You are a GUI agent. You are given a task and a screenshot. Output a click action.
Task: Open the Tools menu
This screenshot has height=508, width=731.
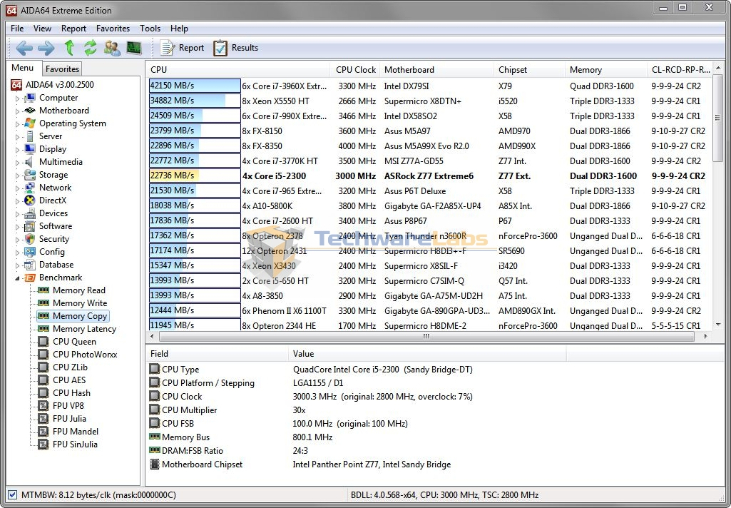click(x=150, y=28)
